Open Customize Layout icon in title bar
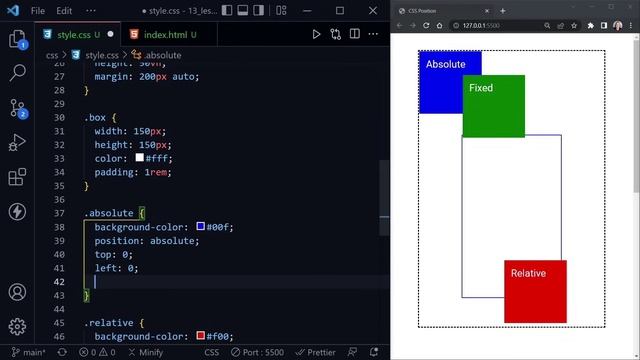This screenshot has width=640, height=360. [x=281, y=10]
